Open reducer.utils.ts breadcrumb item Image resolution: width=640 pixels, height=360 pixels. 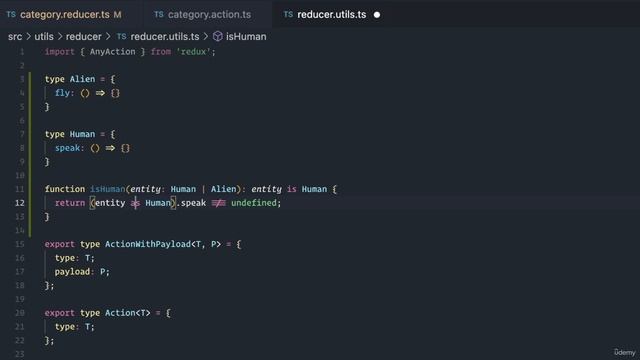165,37
